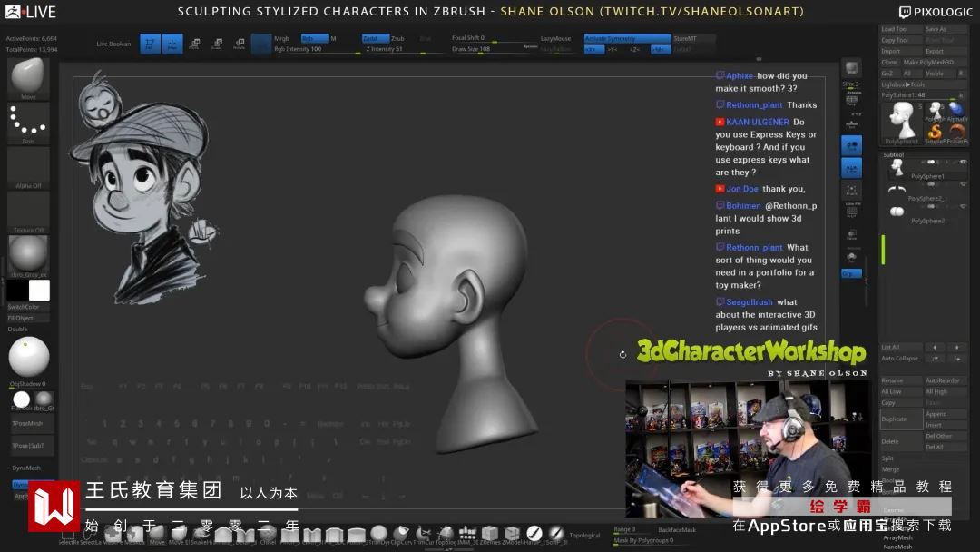Open the Alpha Off slot

29,168
